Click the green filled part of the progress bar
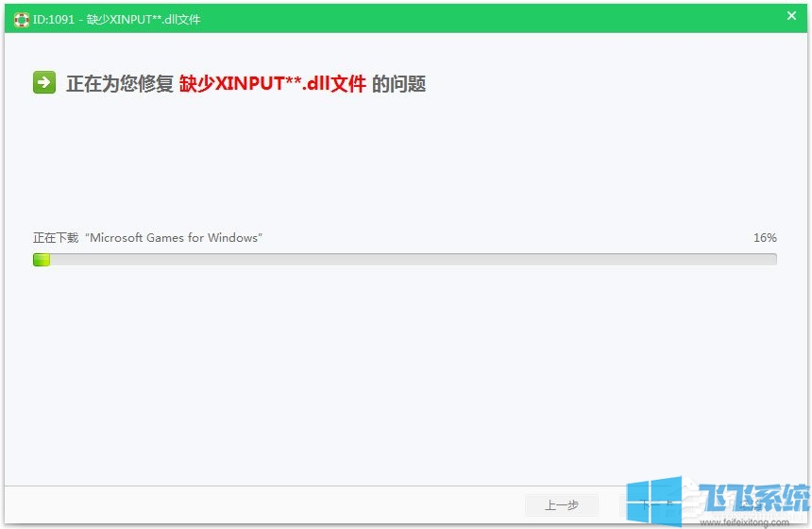Viewport: 812px width, 529px height. point(42,259)
